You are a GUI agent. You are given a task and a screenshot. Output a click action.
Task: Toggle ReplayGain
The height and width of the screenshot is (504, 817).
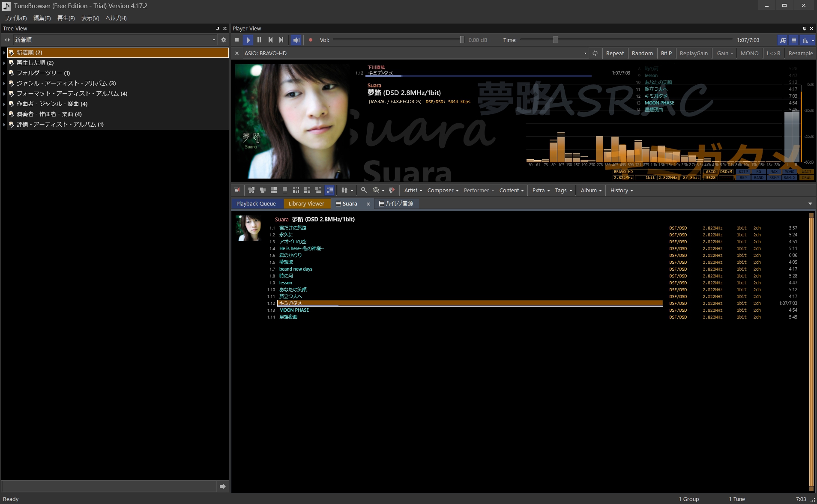coord(694,53)
